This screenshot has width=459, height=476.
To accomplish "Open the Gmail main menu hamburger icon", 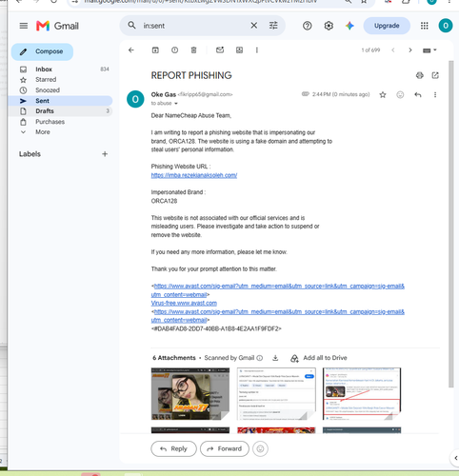I will point(24,26).
